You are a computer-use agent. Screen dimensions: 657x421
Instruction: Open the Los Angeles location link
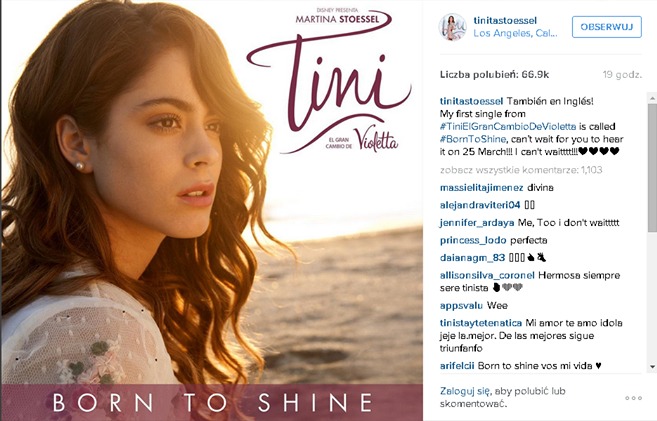[x=515, y=34]
